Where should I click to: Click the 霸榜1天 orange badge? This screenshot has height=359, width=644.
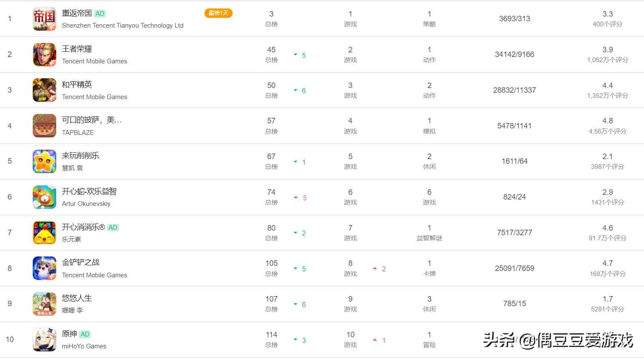click(x=218, y=13)
